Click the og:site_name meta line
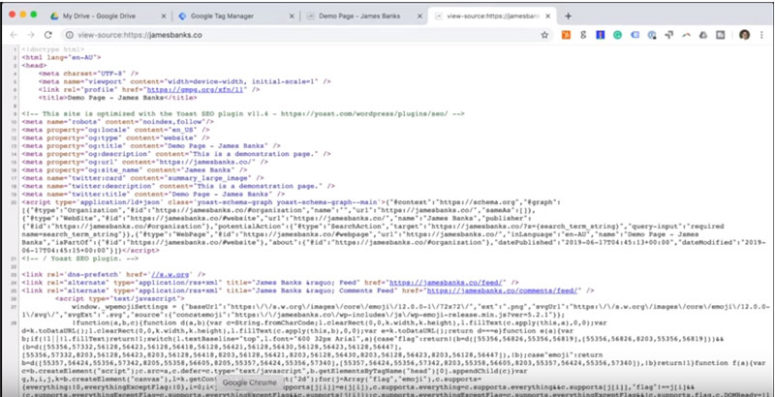 [x=134, y=170]
